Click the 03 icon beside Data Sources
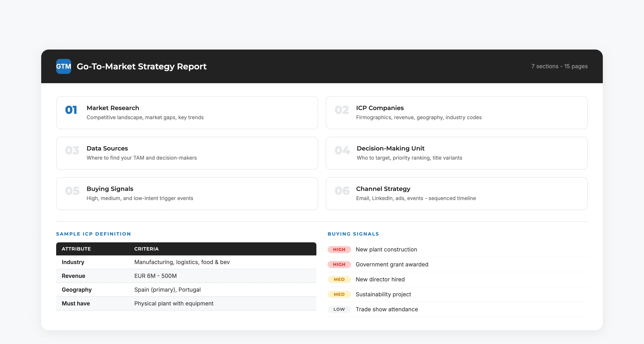This screenshot has width=644, height=344. pyautogui.click(x=72, y=150)
